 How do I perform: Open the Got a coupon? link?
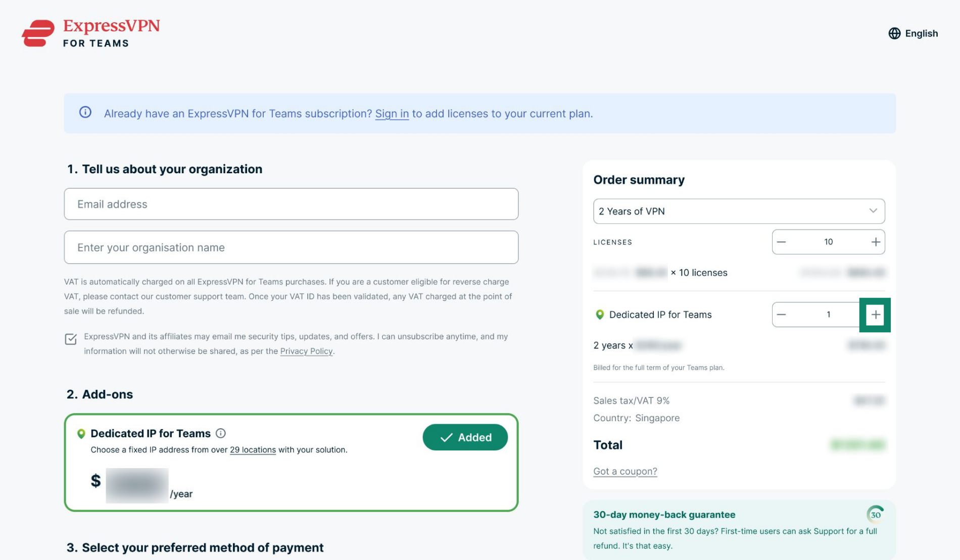coord(625,471)
